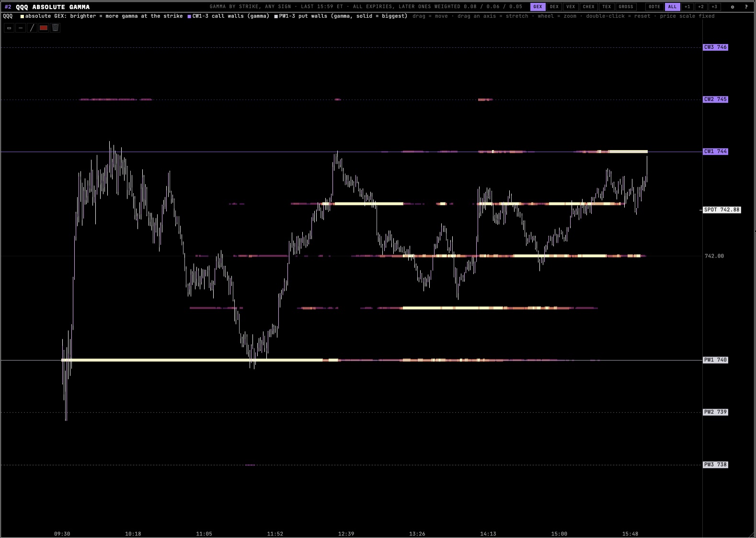The width and height of the screenshot is (756, 538).
Task: Select the horizontal line drawing tool
Action: [x=21, y=28]
